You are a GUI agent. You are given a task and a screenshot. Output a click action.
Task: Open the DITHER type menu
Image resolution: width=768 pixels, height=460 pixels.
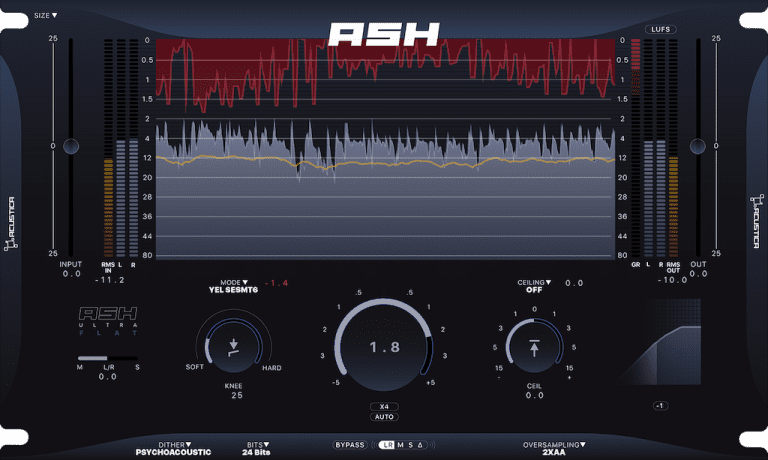[x=174, y=445]
